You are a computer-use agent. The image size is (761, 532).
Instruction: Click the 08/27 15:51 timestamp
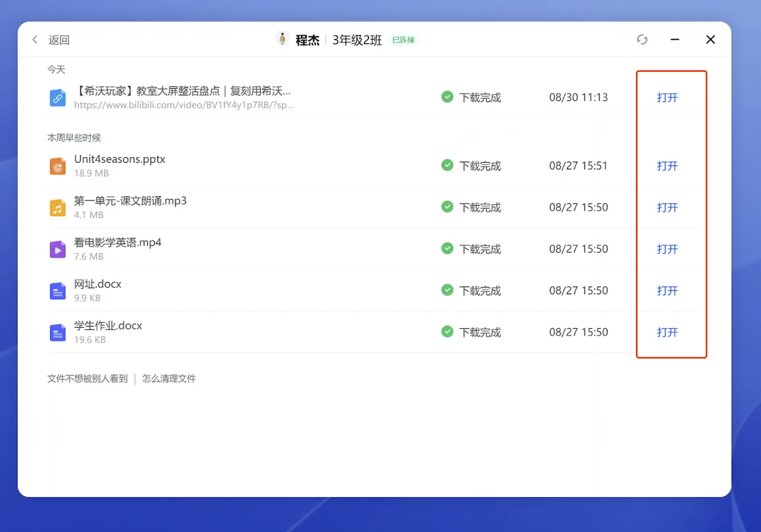[578, 166]
